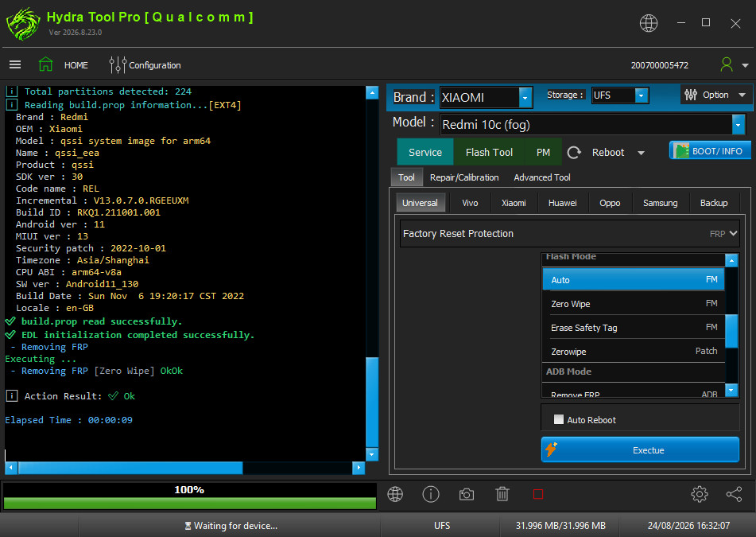Open the Configuration sliders icon
Image resolution: width=756 pixels, height=537 pixels.
click(118, 64)
